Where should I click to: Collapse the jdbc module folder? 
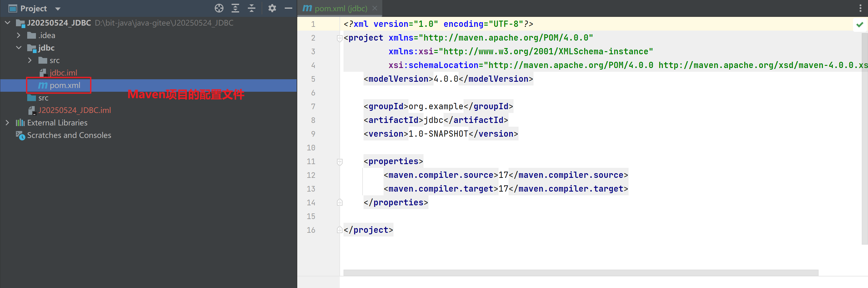coord(19,48)
